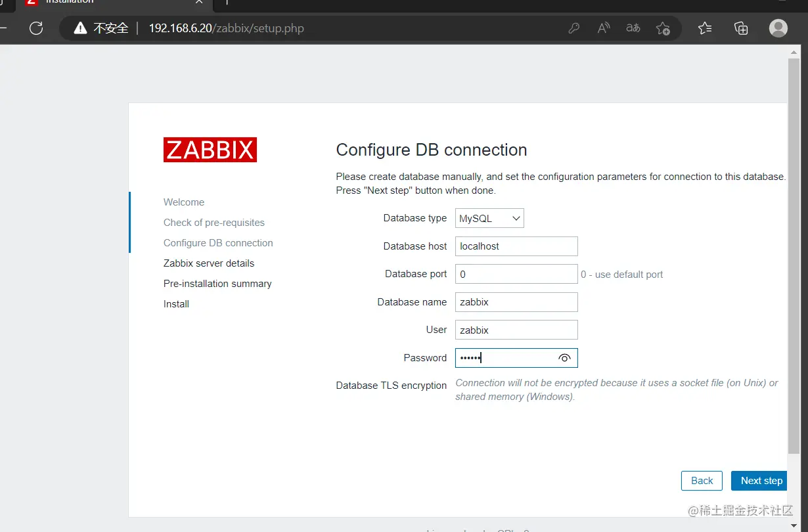Screen dimensions: 808x532
Task: Click the Configure DB connection heading
Action: pos(432,150)
